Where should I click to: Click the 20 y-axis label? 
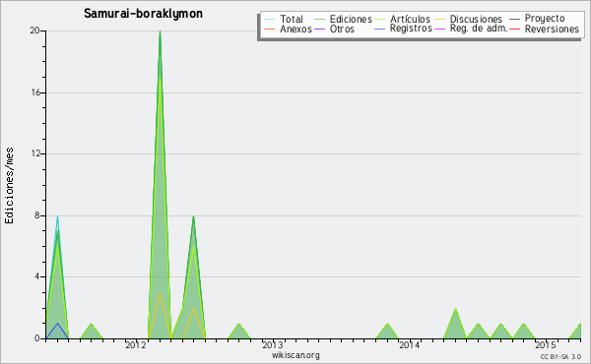[35, 30]
